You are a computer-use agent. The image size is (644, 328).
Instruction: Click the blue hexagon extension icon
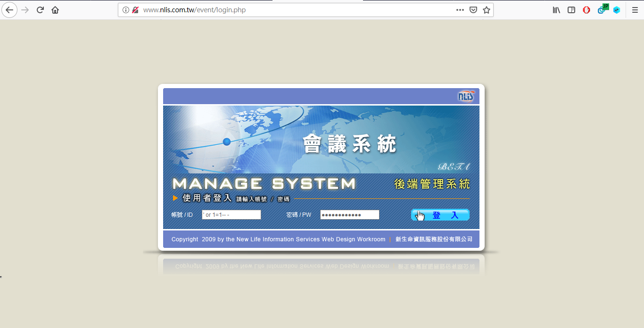(617, 10)
